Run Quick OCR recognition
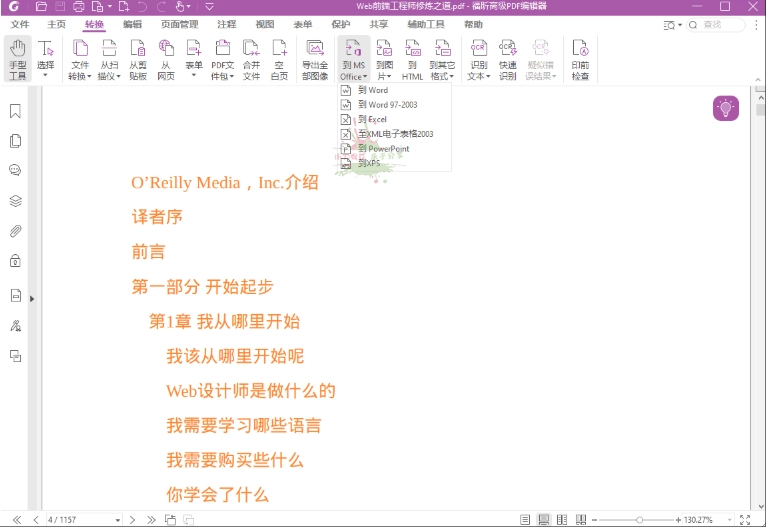Viewport: 766px width, 527px height. (508, 60)
